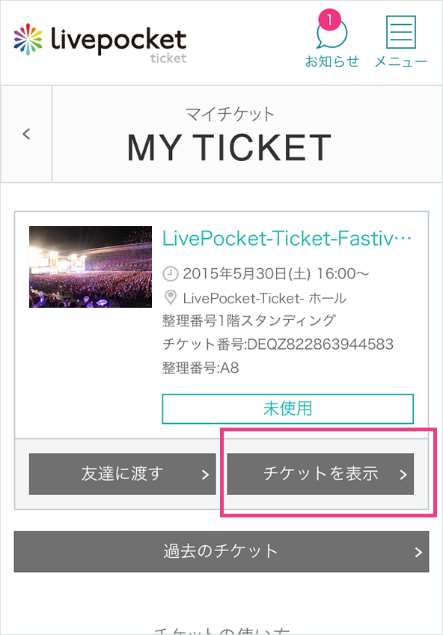
Task: Click the arrow on チケットを表示 button
Action: point(403,475)
